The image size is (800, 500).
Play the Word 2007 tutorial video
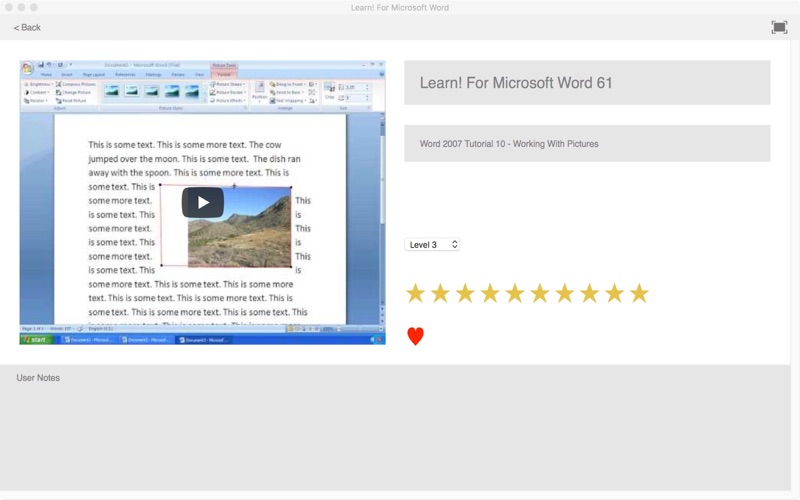203,203
